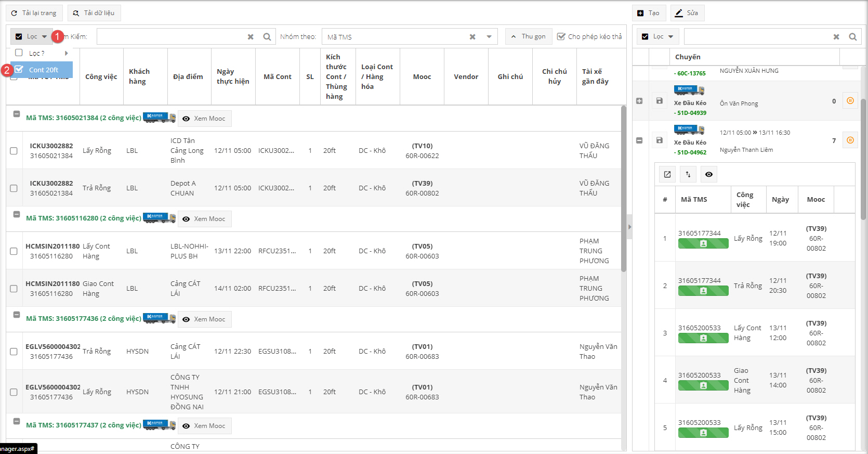
Task: Open the 'Nhóm theo' Mã TMS dropdown arrow
Action: (489, 37)
